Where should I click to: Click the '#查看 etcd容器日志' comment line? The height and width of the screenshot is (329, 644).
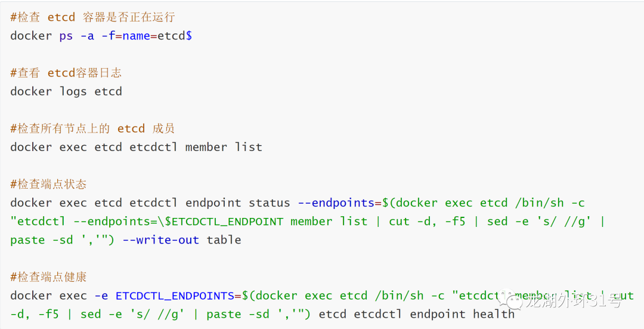tap(66, 73)
